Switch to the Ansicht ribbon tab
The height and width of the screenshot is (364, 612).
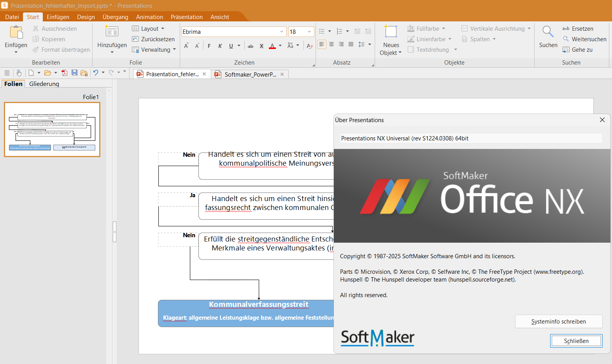220,17
